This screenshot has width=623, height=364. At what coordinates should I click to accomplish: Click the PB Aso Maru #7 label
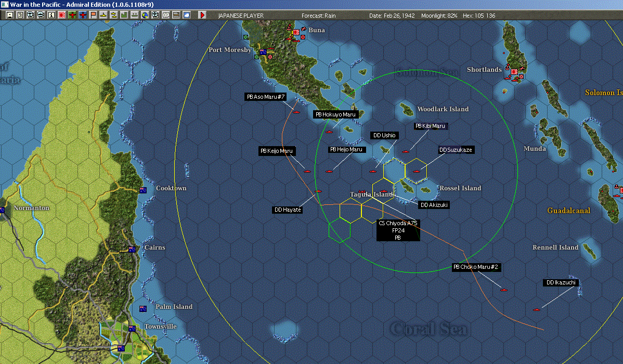[266, 97]
